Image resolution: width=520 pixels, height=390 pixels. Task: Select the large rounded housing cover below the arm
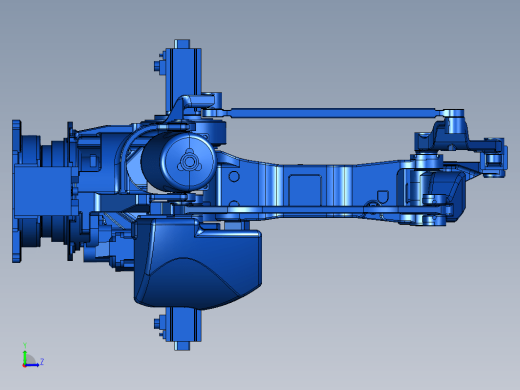[x=197, y=263]
